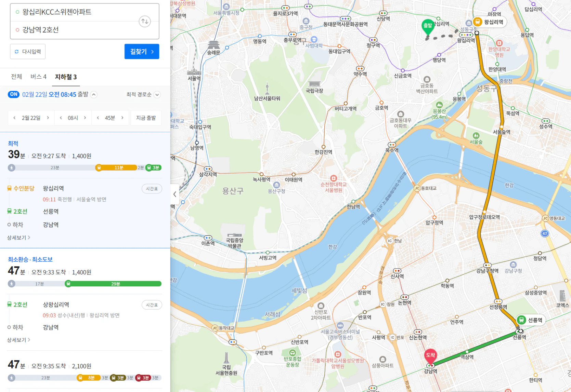
Task: Decrease the hour from 08시
Action: click(x=61, y=118)
